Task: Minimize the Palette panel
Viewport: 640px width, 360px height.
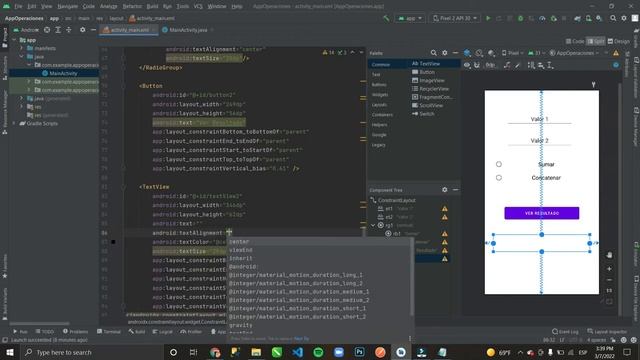Action: pos(456,53)
